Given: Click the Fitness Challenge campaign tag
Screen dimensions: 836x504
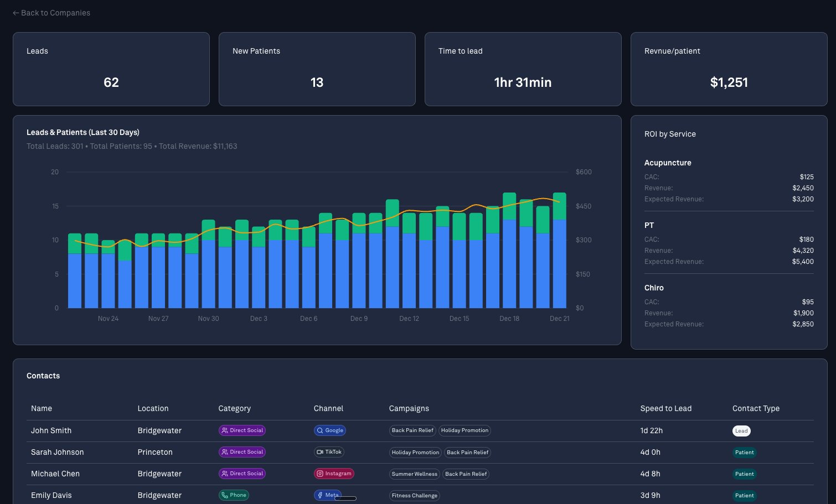Looking at the screenshot, I should pos(414,496).
